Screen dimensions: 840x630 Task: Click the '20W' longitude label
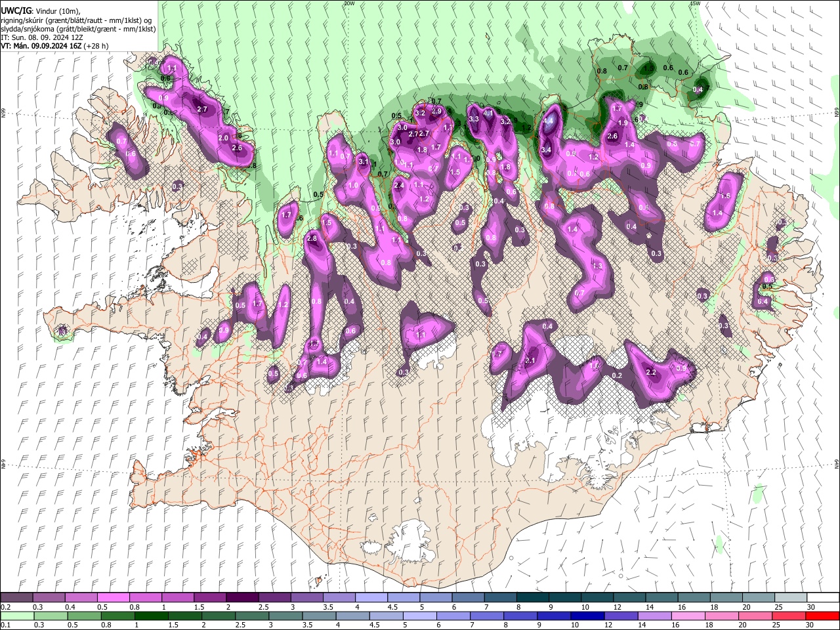click(349, 3)
